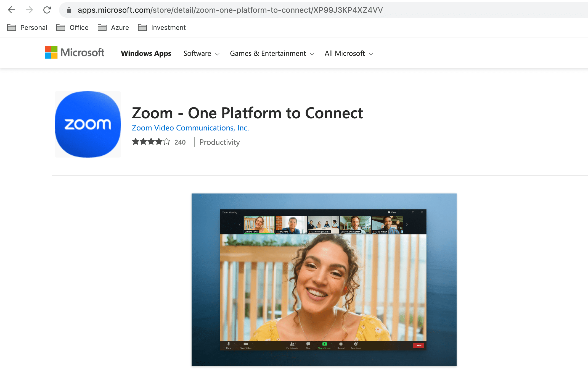The image size is (588, 382).
Task: Click the star rating display
Action: click(x=151, y=142)
